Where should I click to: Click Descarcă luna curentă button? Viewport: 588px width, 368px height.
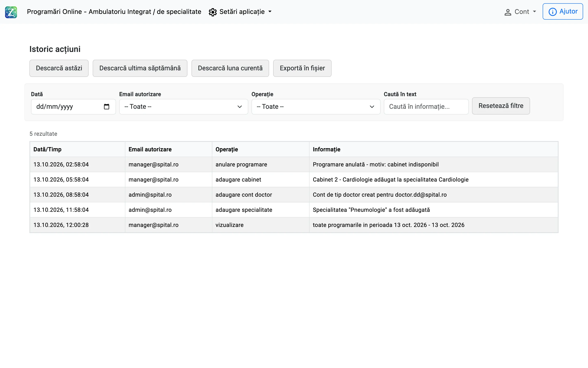(230, 68)
